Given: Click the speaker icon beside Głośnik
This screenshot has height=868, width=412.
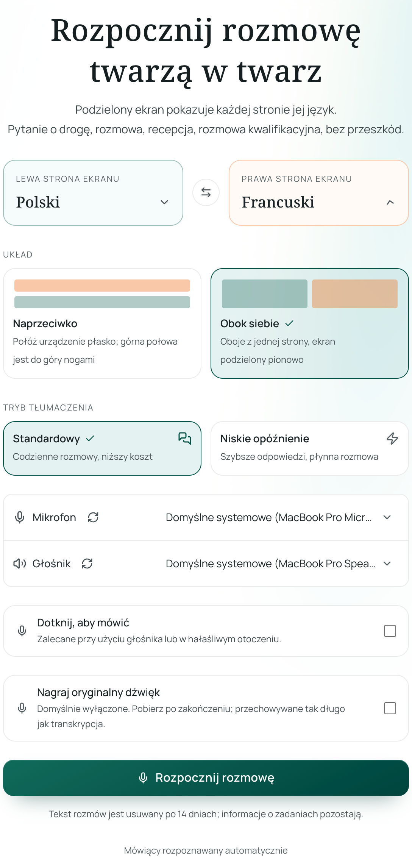Looking at the screenshot, I should click(20, 564).
